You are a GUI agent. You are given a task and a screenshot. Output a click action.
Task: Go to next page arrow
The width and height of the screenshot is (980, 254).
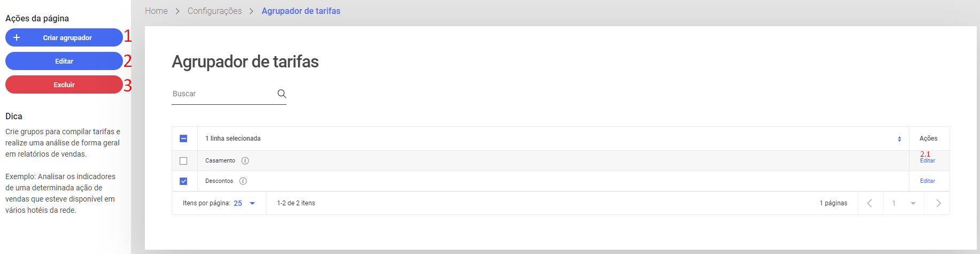[938, 203]
